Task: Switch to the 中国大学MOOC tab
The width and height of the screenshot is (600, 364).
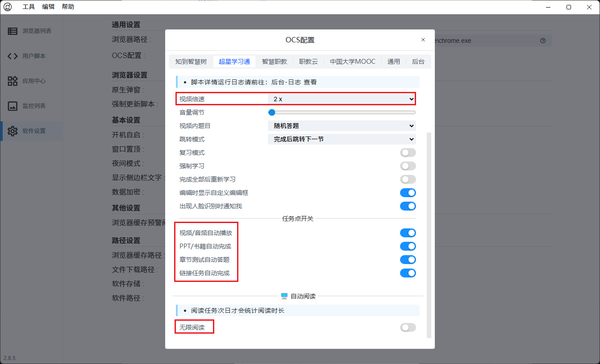Action: coord(353,62)
